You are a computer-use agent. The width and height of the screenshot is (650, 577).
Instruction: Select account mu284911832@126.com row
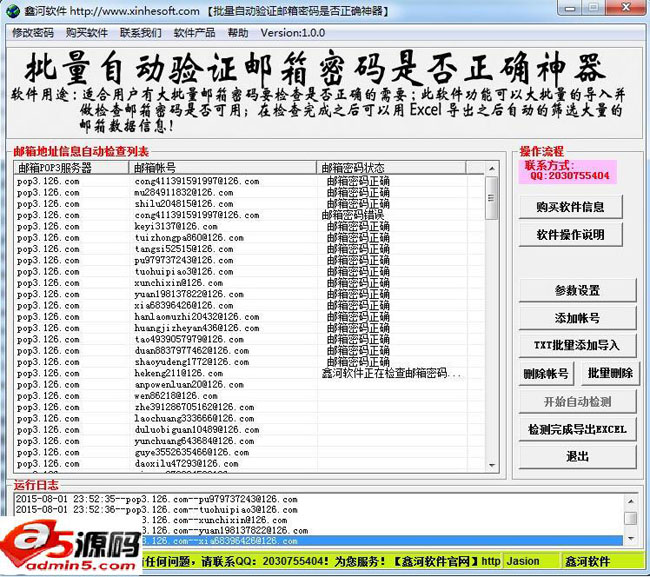(249, 192)
